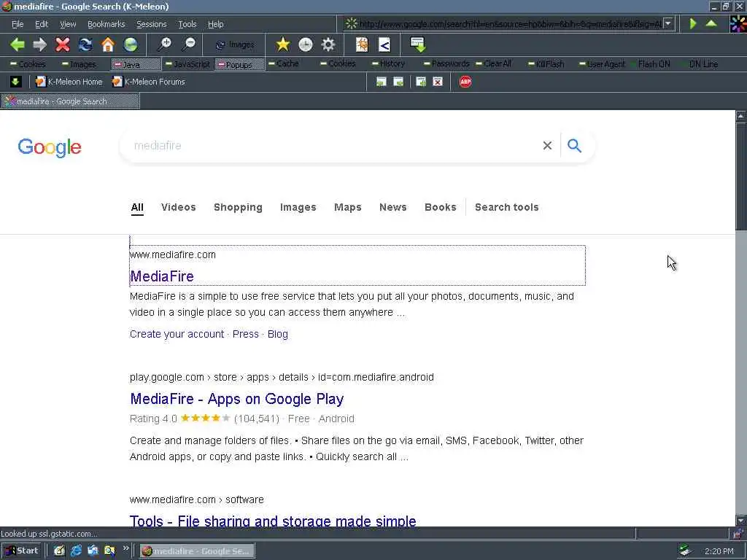Zoom out with the magnifier minus icon
Viewport: 747px width, 560px height.
(189, 44)
